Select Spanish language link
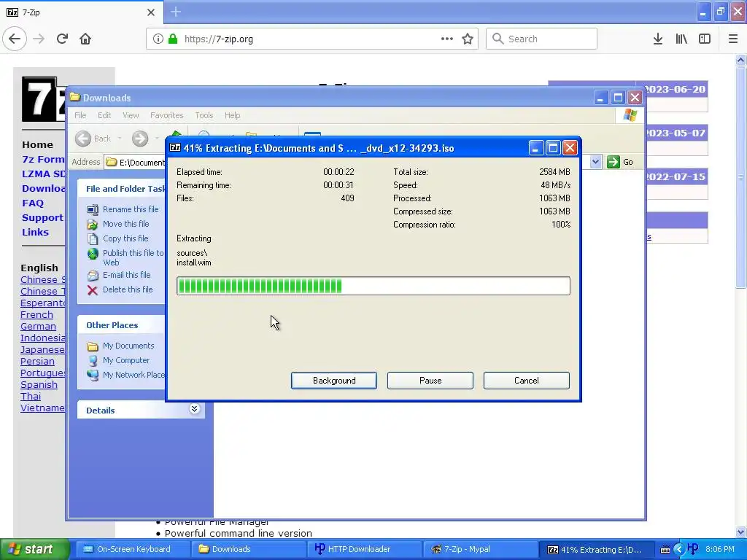The width and height of the screenshot is (747, 560). pos(39,385)
